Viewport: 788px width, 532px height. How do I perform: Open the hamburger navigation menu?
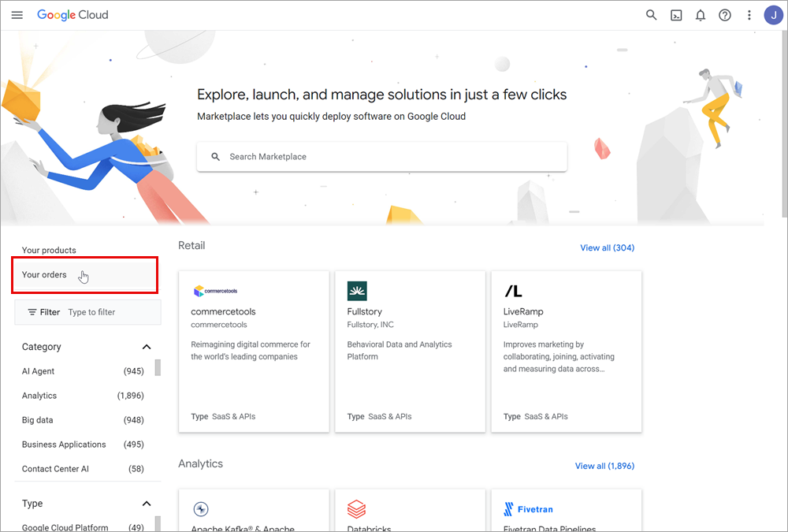click(17, 15)
